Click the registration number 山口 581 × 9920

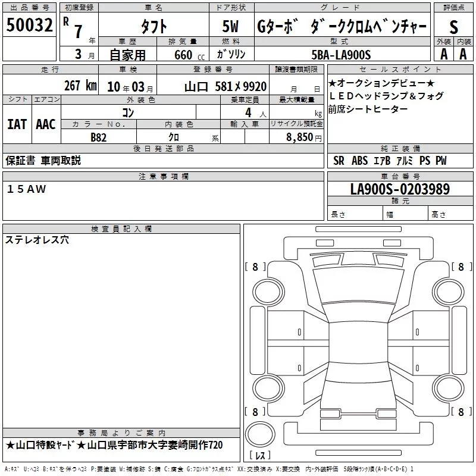tap(225, 86)
